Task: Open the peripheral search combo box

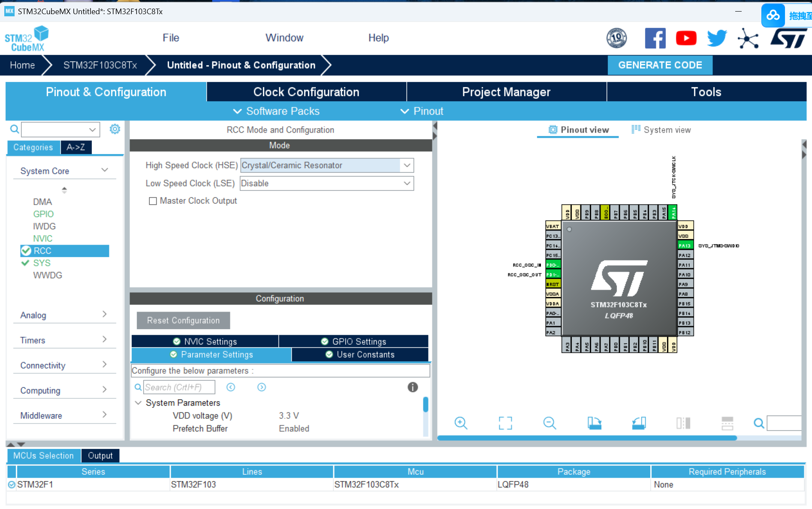Action: pyautogui.click(x=60, y=129)
